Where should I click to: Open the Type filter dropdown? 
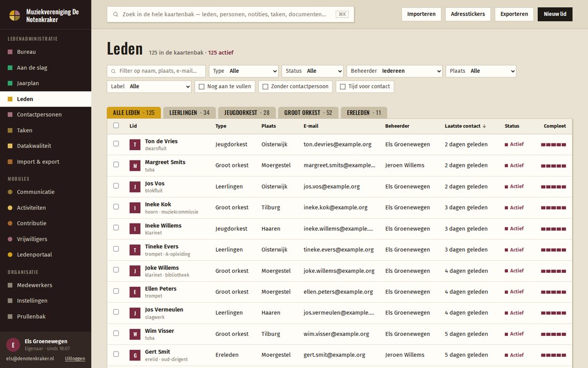[x=244, y=71]
